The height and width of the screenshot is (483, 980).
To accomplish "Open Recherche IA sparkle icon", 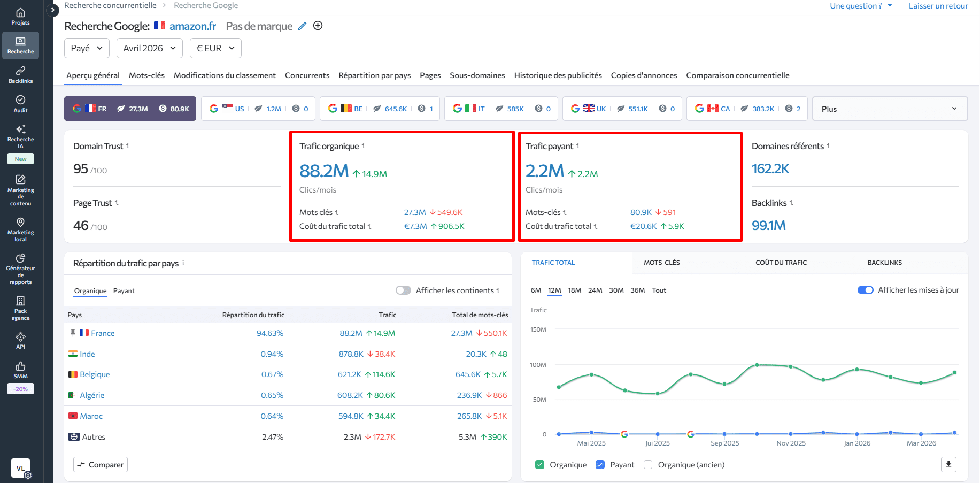I will coord(20,129).
